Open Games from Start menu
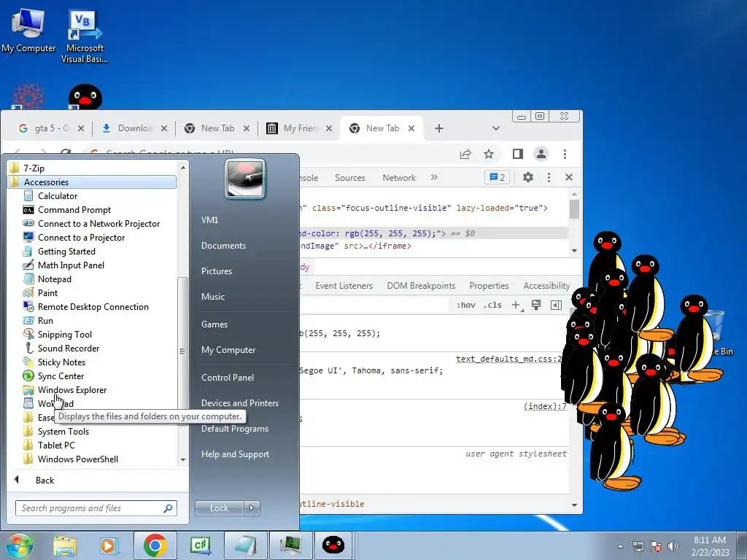The width and height of the screenshot is (747, 560). point(214,324)
